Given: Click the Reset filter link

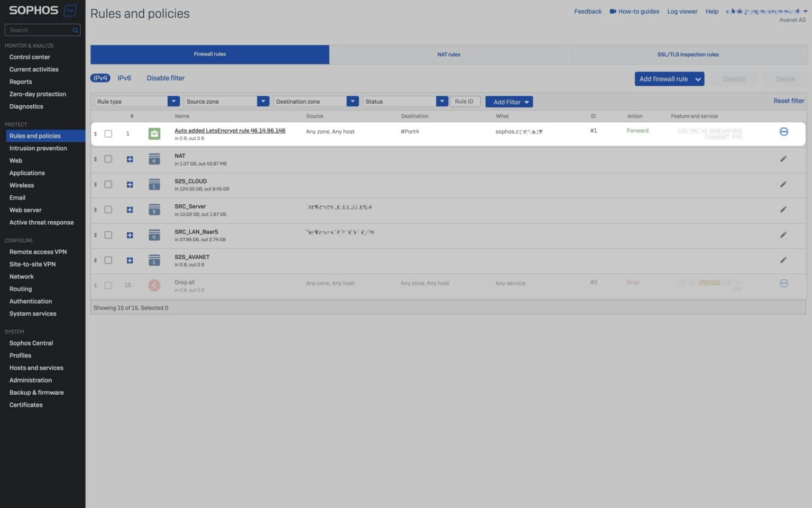Looking at the screenshot, I should click(788, 101).
